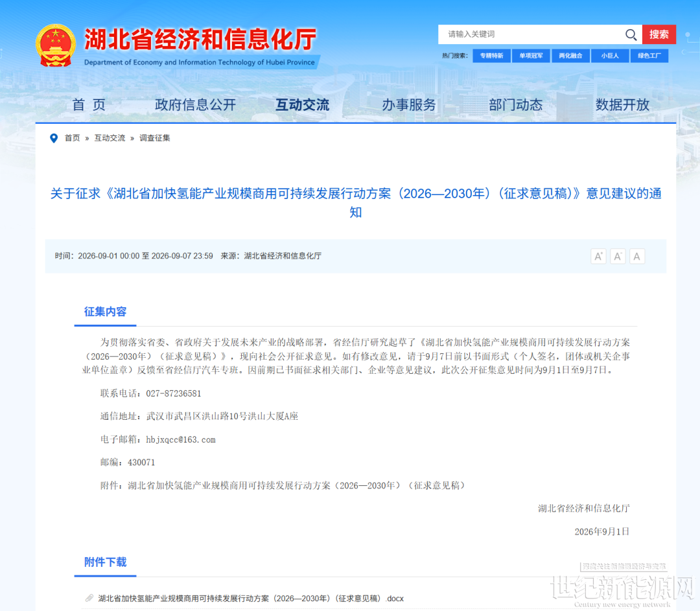Select the 单项冠军 hot search tag
The image size is (700, 611).
point(531,56)
